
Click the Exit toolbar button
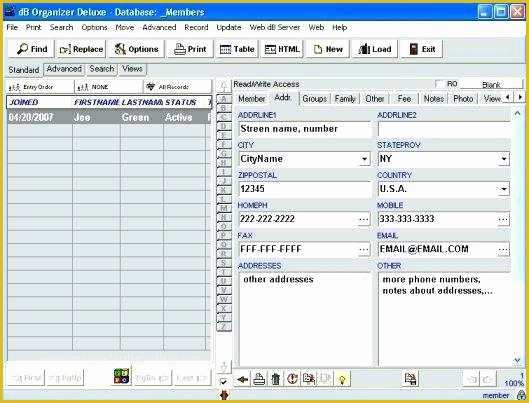pyautogui.click(x=422, y=49)
